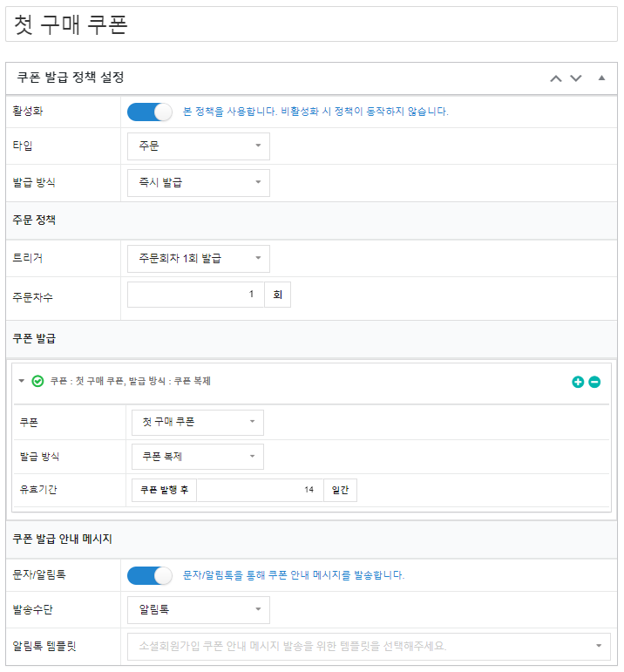Image resolution: width=624 pixels, height=672 pixels.
Task: Open the 쿠폰 복제 issuance method dropdown
Action: (x=198, y=457)
